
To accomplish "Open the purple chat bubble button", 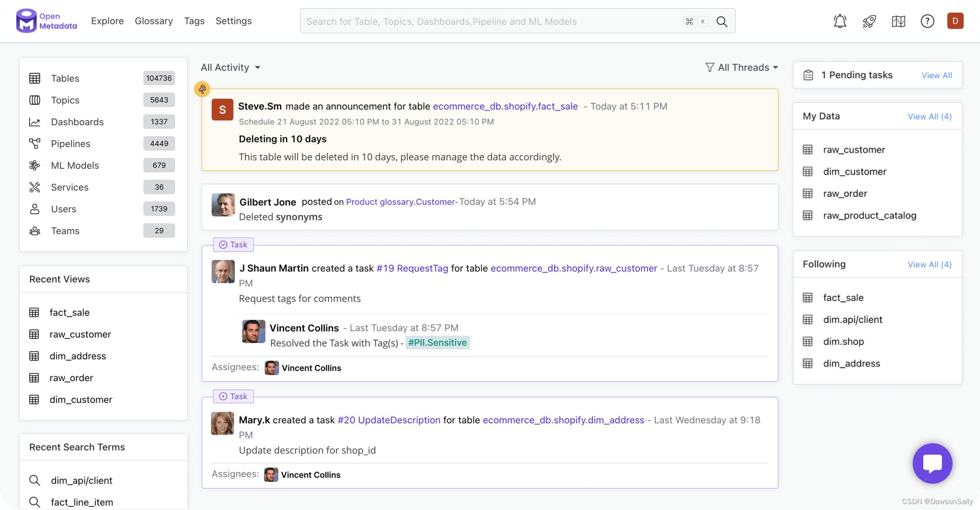I will [932, 463].
